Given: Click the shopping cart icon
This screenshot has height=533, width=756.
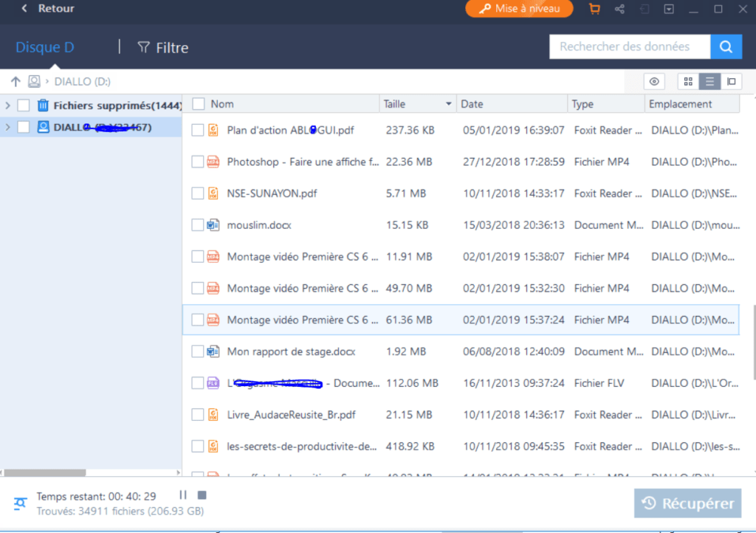Looking at the screenshot, I should (x=594, y=9).
